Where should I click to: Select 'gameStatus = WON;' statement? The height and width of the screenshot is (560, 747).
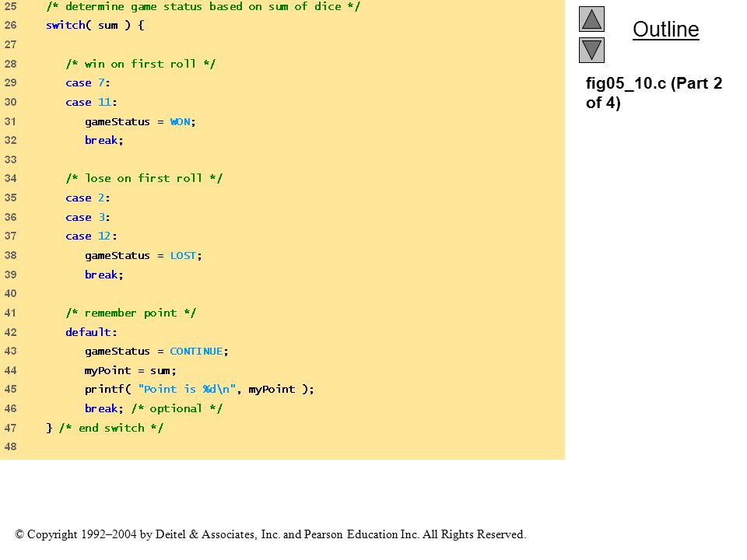[x=140, y=122]
